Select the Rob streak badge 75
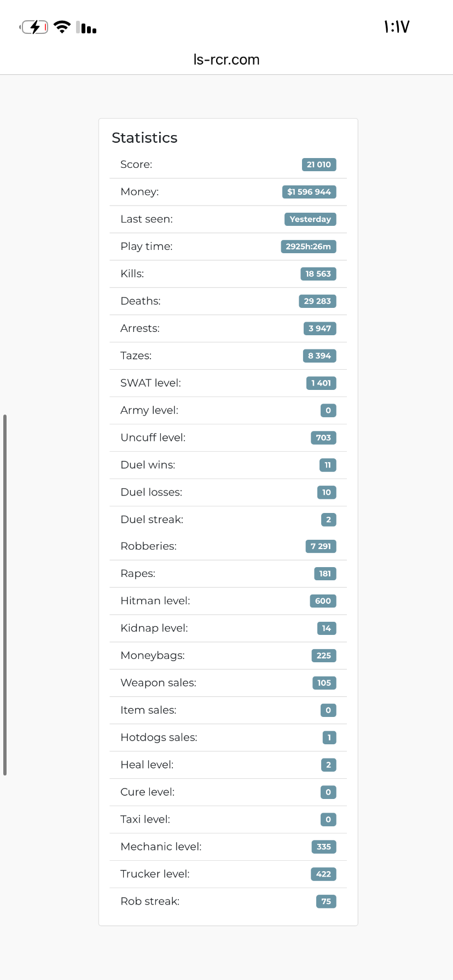453x980 pixels. [x=326, y=901]
